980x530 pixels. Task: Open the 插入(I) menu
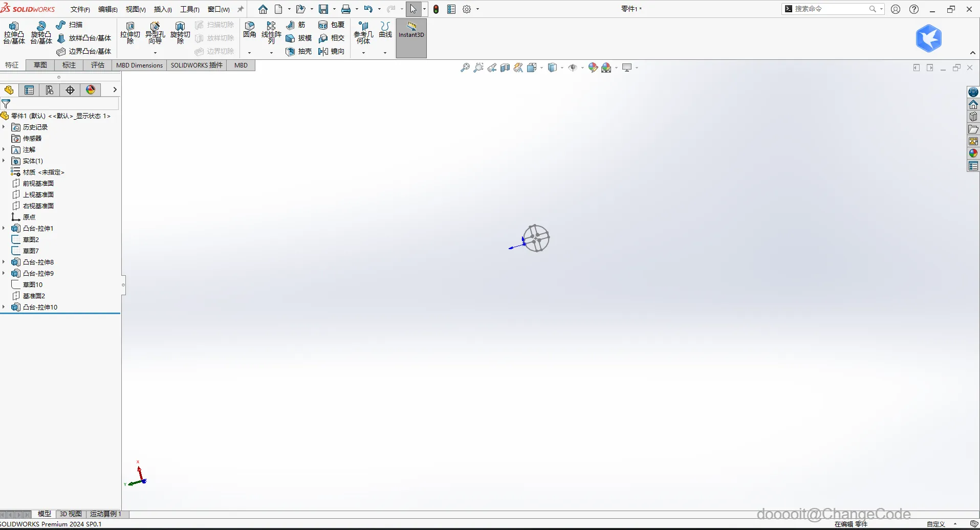click(163, 9)
